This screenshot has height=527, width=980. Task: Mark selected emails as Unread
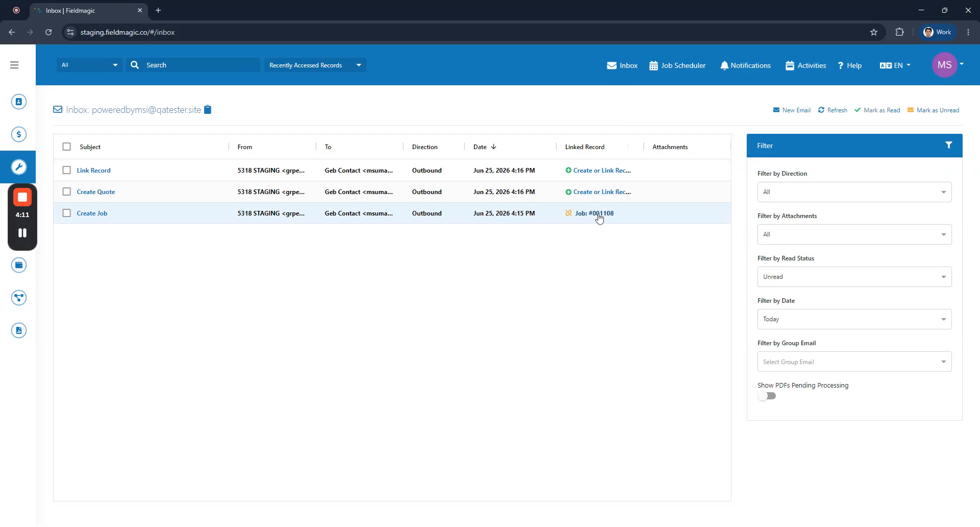pos(933,110)
